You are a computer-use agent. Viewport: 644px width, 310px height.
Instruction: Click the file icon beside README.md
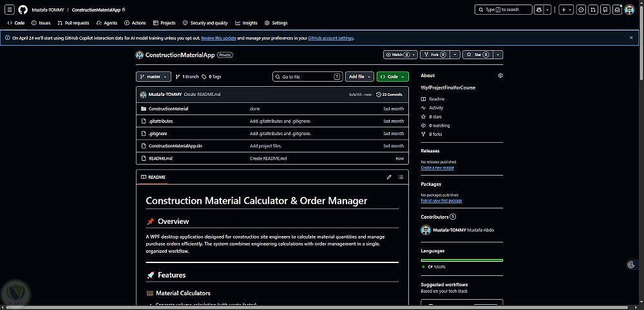(x=144, y=158)
